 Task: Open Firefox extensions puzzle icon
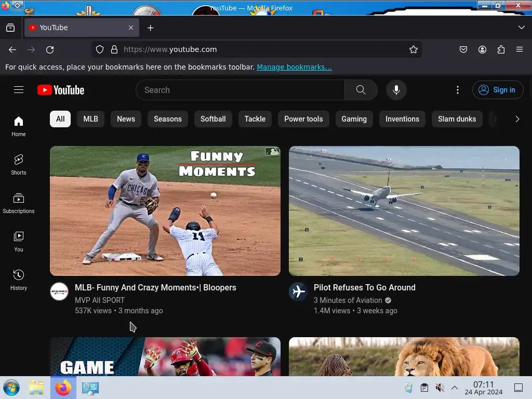[501, 49]
